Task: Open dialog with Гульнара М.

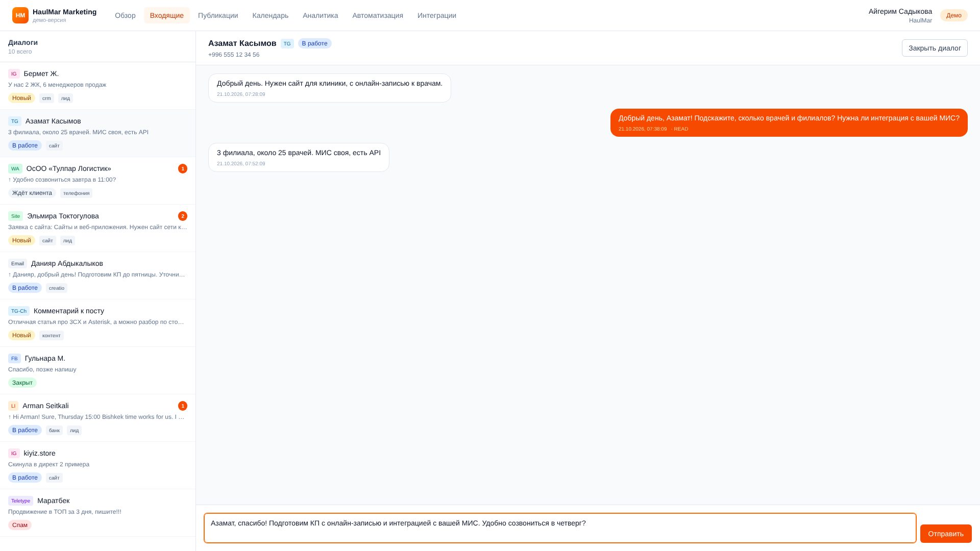Action: (x=97, y=370)
